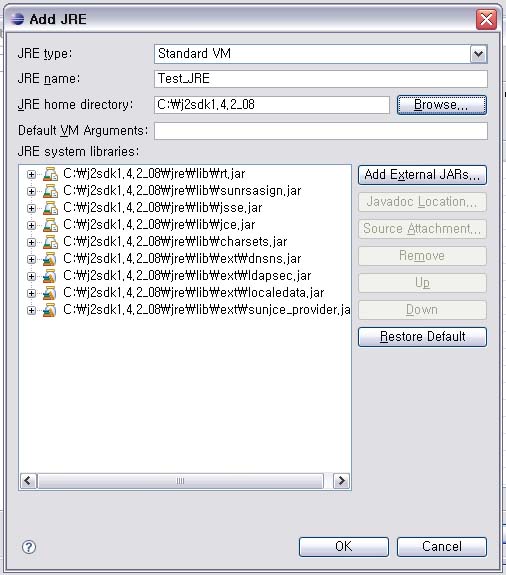Click the Default VM Arguments field
Screen dimensions: 506x575
pyautogui.click(x=321, y=131)
